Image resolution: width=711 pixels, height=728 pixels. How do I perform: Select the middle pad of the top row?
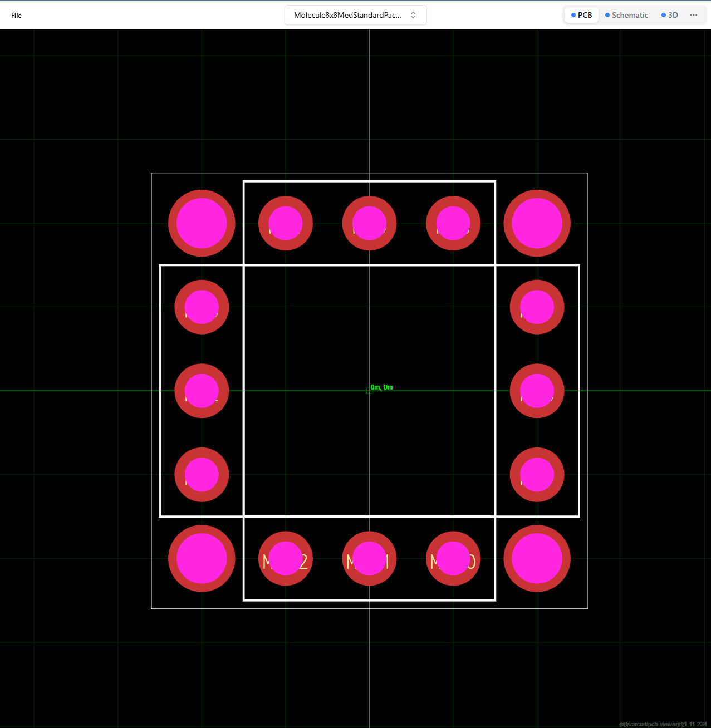[369, 223]
